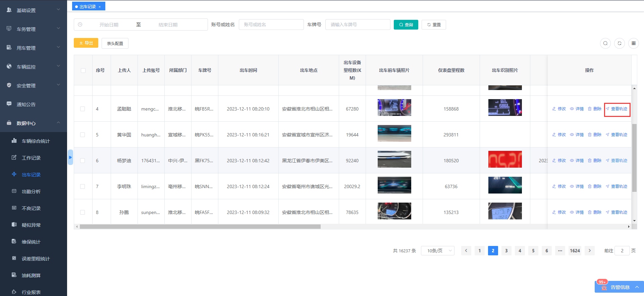Click the 表头配置 button
Image resolution: width=644 pixels, height=296 pixels.
(115, 43)
